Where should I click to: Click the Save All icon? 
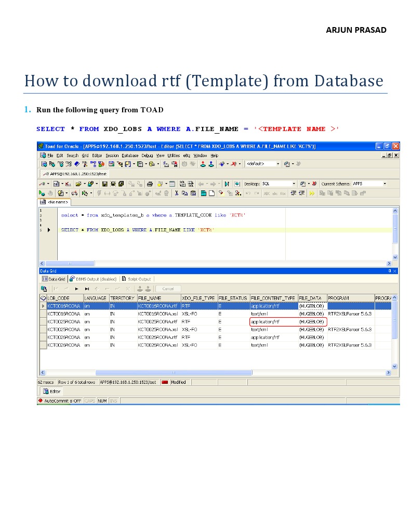[121, 184]
